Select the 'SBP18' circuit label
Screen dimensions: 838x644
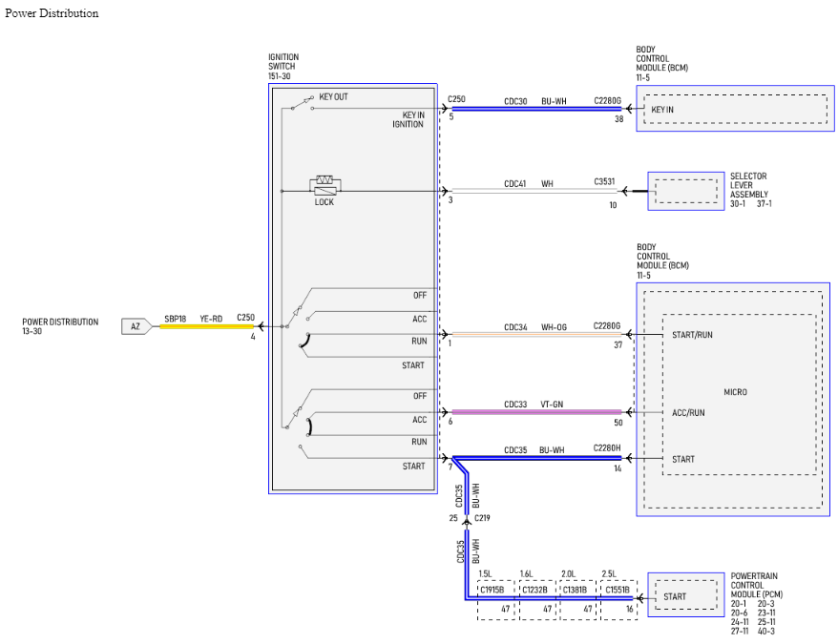click(x=176, y=319)
